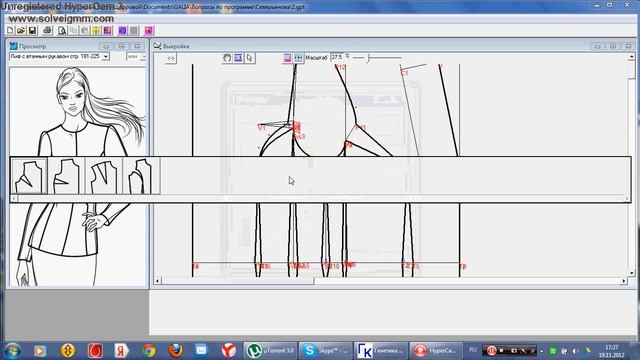Click the New document toolbar icon
640x360 pixels.
click(x=10, y=31)
